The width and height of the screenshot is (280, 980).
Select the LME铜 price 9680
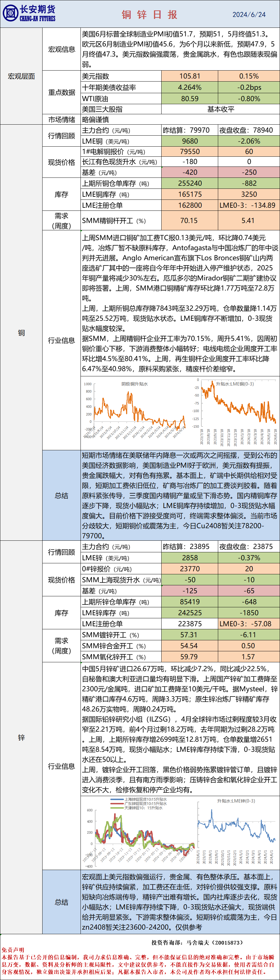(x=190, y=141)
